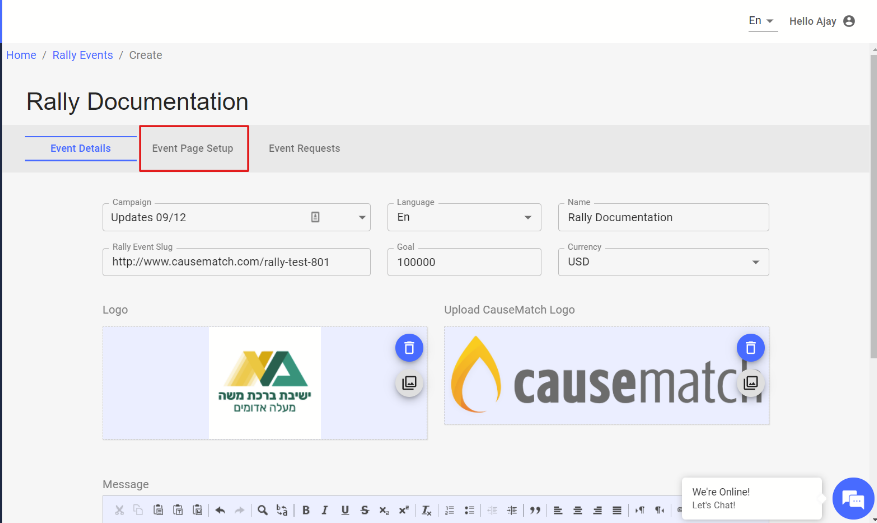Image resolution: width=877 pixels, height=523 pixels.
Task: Align text left
Action: click(558, 510)
